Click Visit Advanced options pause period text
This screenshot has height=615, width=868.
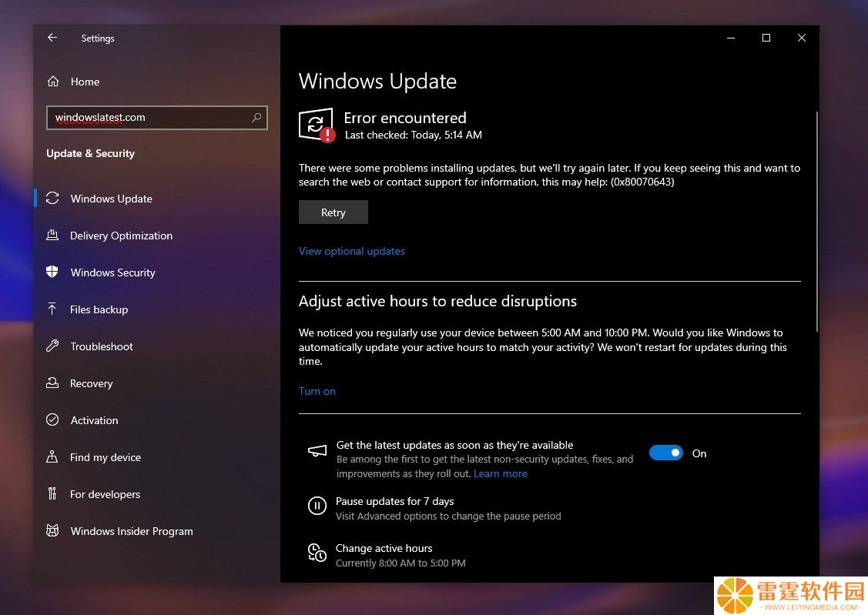[448, 516]
